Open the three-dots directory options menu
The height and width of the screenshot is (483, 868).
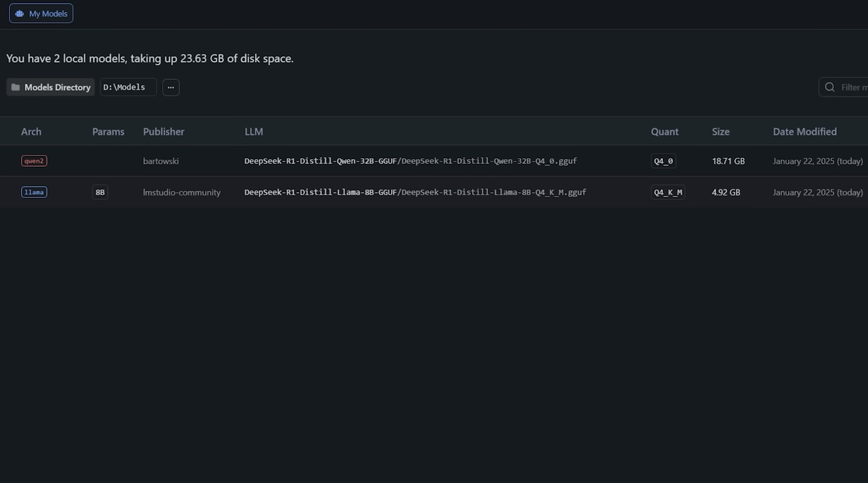[x=171, y=87]
